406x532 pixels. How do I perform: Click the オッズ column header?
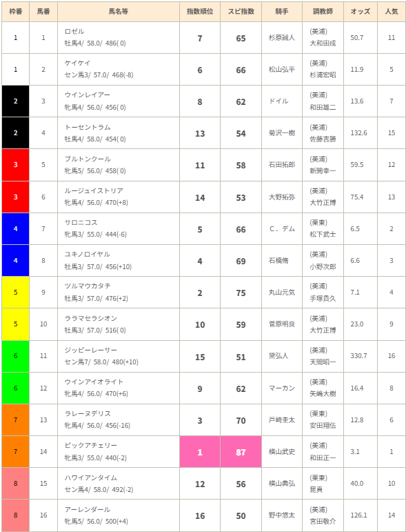tap(361, 12)
